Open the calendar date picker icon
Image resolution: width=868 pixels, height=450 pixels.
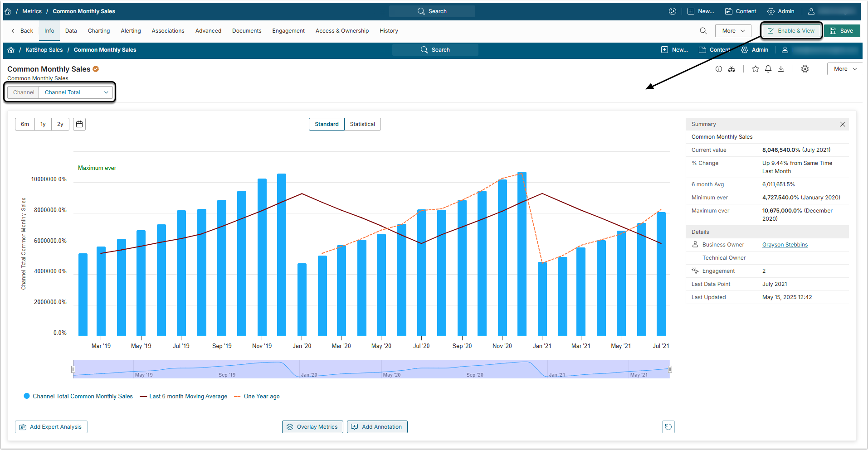coord(79,124)
